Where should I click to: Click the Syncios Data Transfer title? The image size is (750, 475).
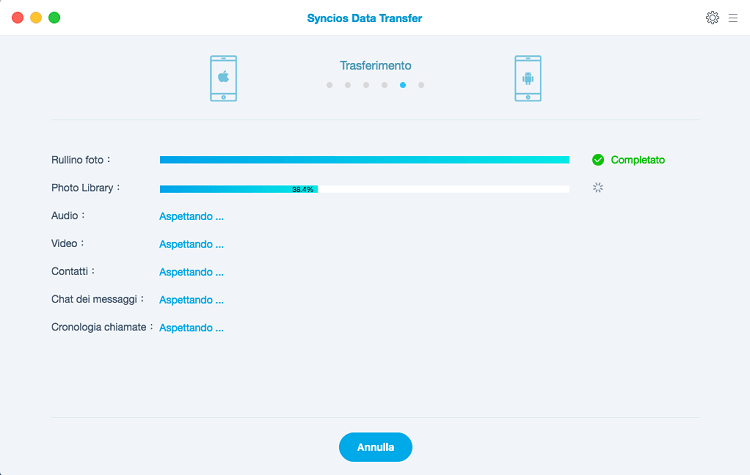364,18
